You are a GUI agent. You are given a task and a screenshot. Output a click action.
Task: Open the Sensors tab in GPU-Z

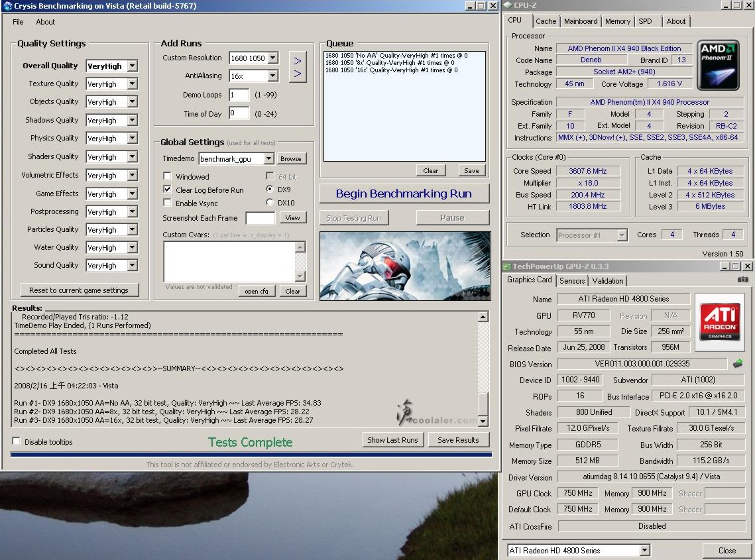pos(572,281)
